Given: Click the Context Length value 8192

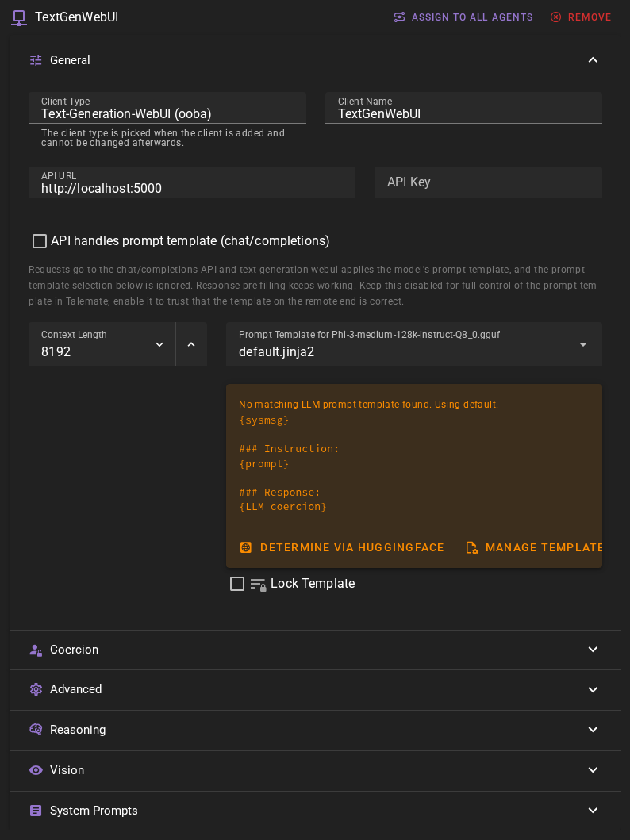Looking at the screenshot, I should [x=56, y=352].
